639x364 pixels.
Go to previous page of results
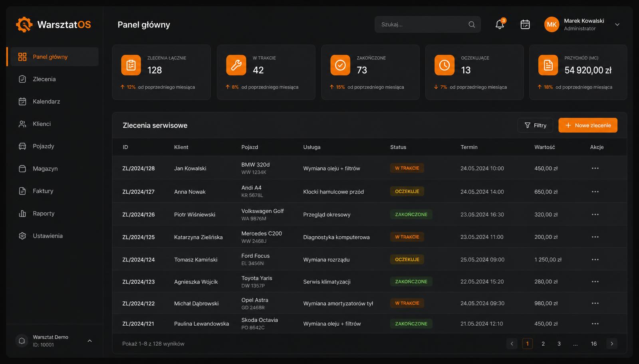(512, 344)
